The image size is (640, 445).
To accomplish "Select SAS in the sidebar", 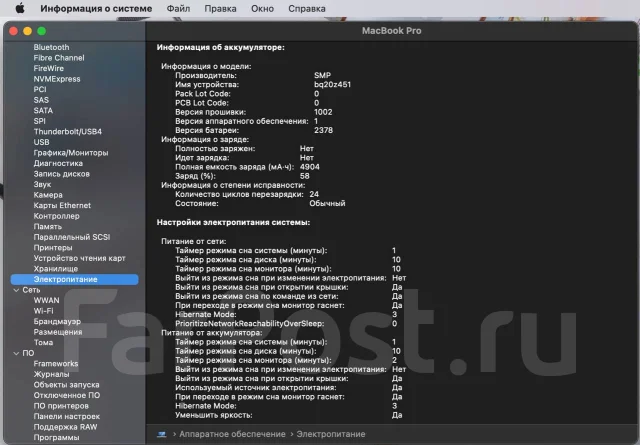I will pos(41,100).
